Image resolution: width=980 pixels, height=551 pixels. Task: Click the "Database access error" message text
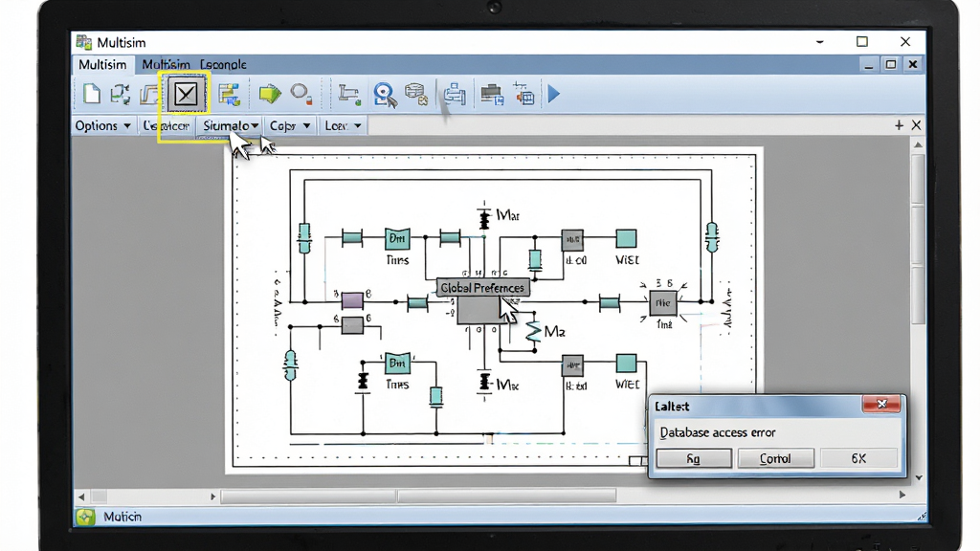(x=718, y=432)
